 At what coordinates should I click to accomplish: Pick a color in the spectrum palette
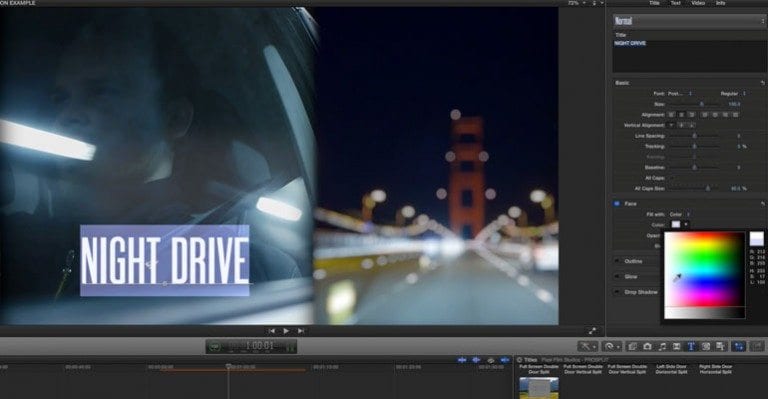tap(704, 269)
